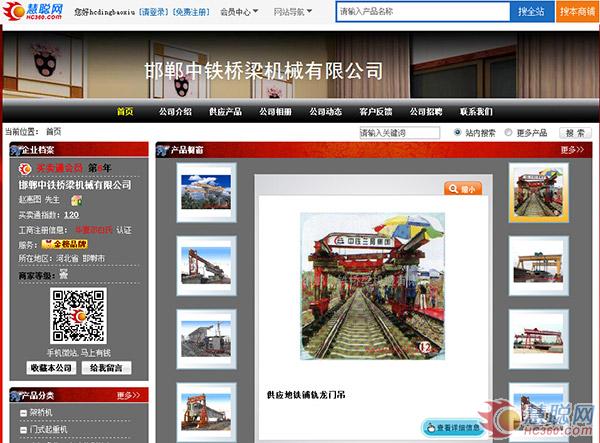Image resolution: width=600 pixels, height=443 pixels.
Task: Select the 更多产品 radio button
Action: (508, 132)
